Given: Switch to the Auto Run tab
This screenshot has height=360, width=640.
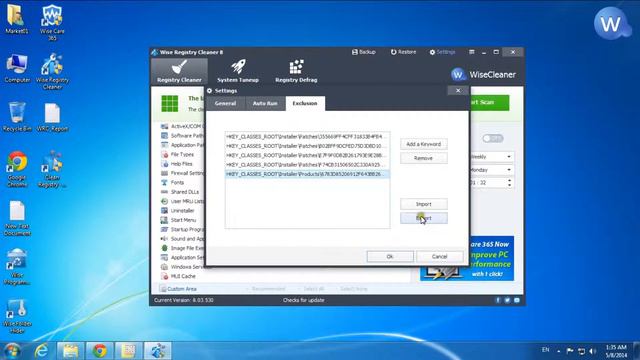Looking at the screenshot, I should coord(265,103).
